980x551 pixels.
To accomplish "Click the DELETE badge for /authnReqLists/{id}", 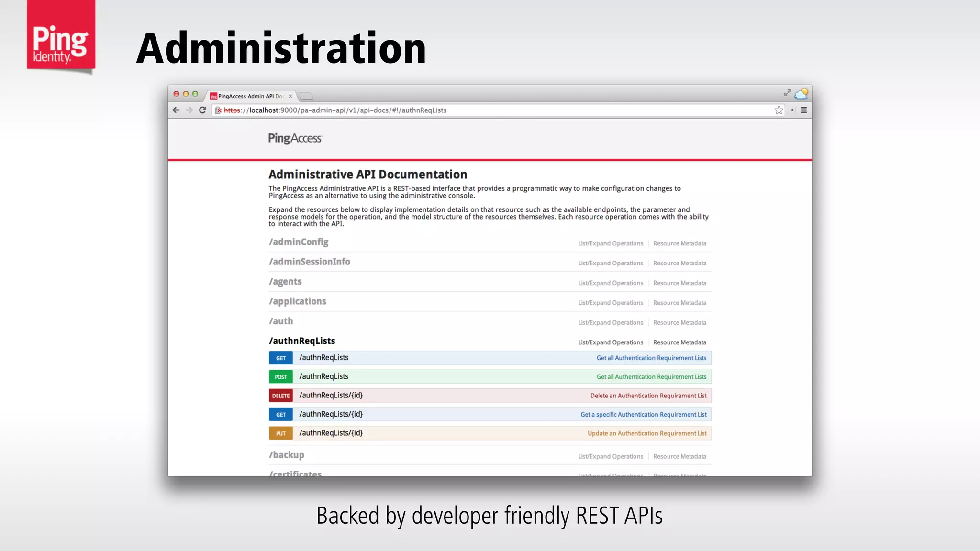I will [281, 396].
